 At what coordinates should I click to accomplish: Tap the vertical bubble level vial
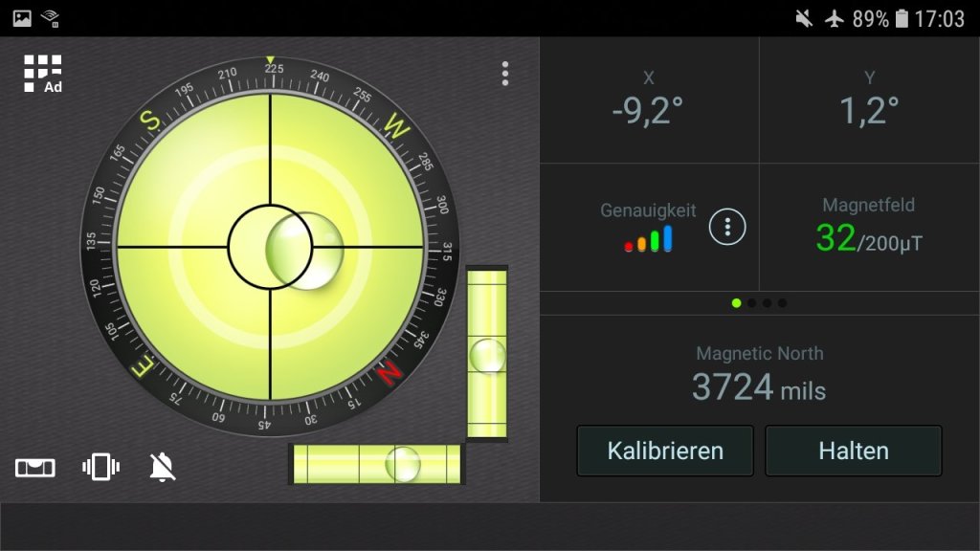[487, 353]
